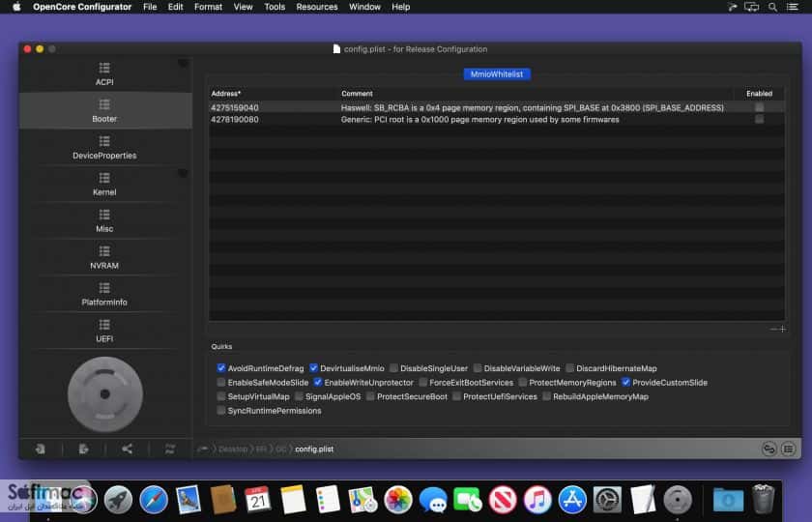Enable ProtectUefiServices quirk
This screenshot has height=522, width=812.
[456, 396]
